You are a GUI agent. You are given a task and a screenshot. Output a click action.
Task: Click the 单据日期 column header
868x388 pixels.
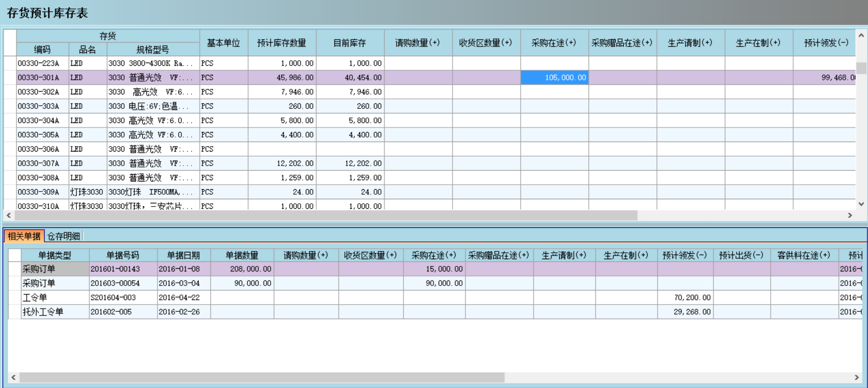click(x=184, y=255)
